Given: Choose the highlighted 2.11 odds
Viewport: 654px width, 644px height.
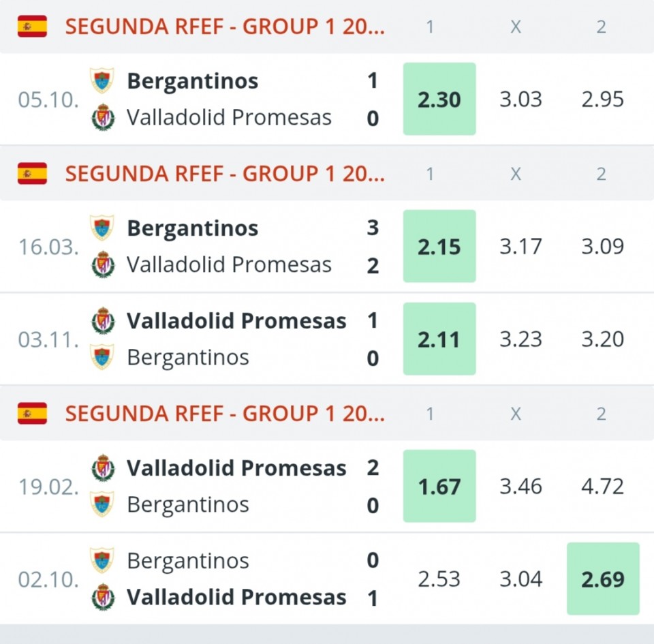Looking at the screenshot, I should point(439,339).
